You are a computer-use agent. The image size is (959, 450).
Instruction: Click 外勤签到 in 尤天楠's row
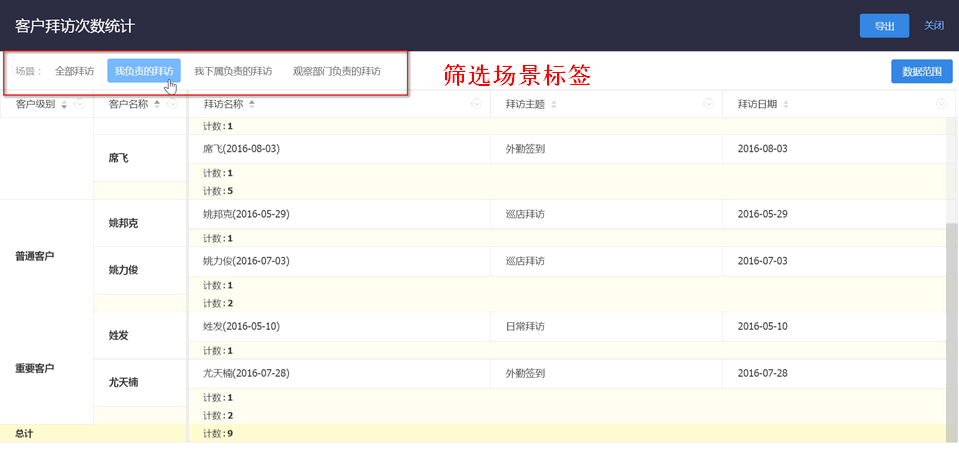(525, 373)
